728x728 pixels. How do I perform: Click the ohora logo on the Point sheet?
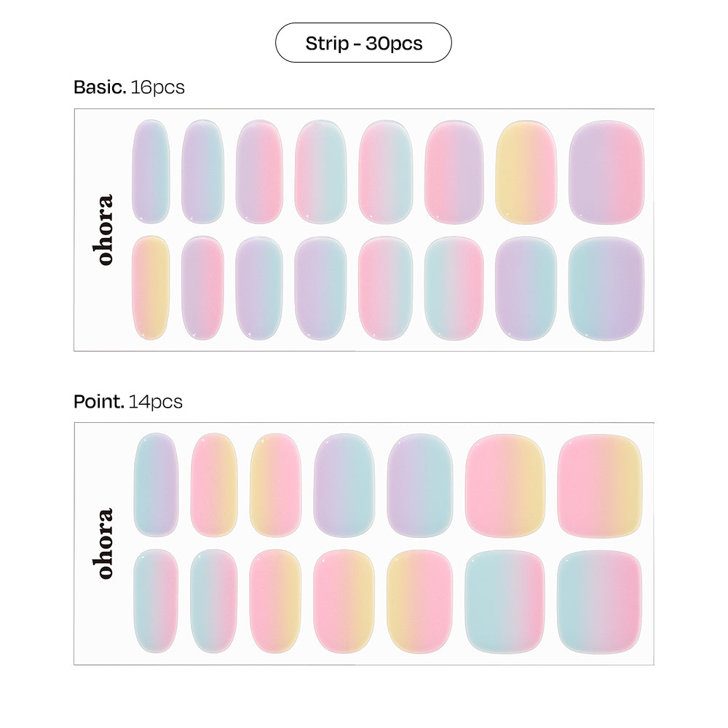105,543
